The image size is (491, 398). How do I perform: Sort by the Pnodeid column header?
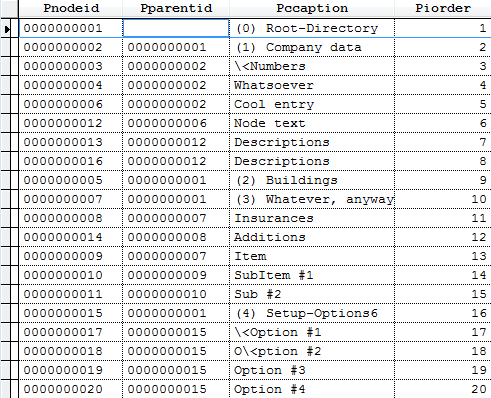pyautogui.click(x=71, y=8)
